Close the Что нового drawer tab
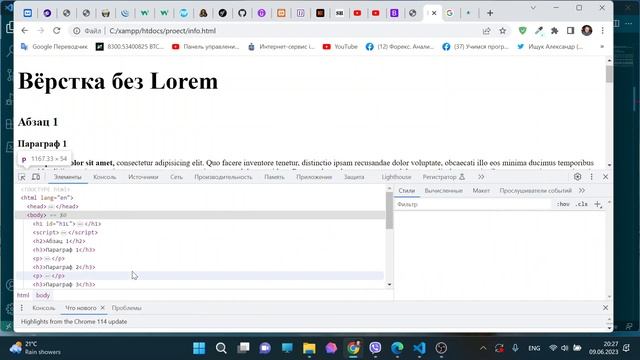 102,308
